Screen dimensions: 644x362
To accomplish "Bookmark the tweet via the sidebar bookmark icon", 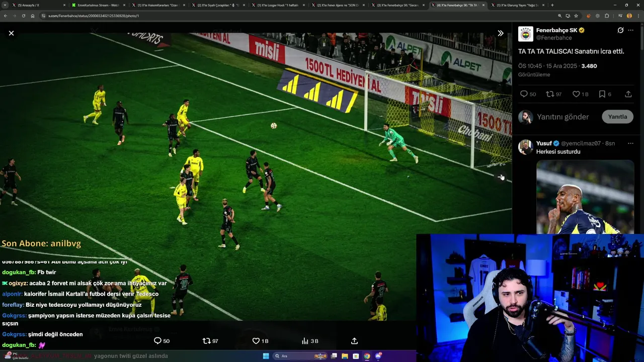I will pyautogui.click(x=602, y=94).
